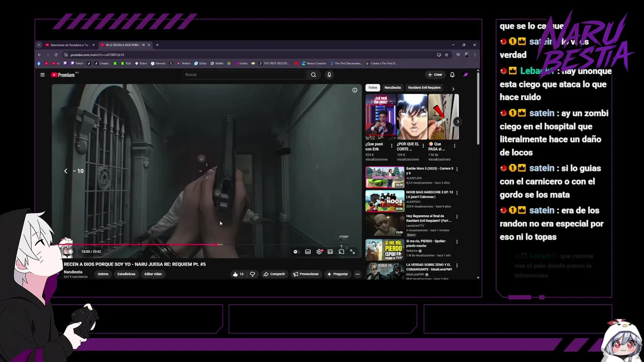
Task: Open the player settings gear
Action: 319,252
